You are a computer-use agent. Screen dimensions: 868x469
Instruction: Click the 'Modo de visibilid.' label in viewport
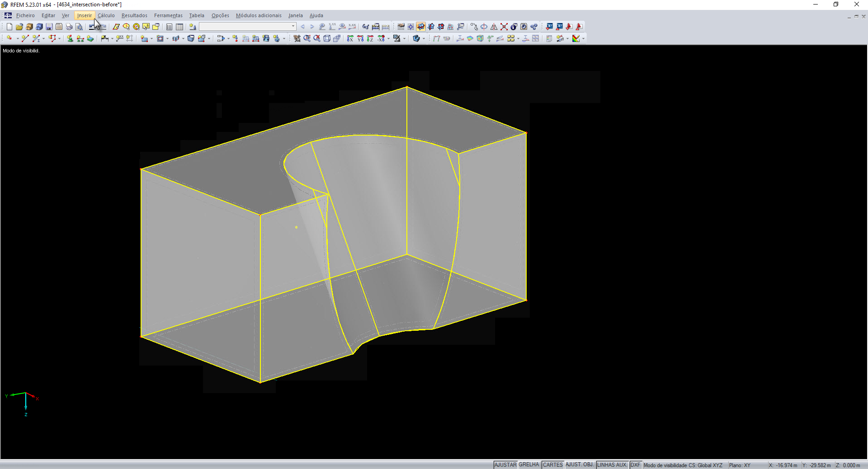[x=21, y=51]
